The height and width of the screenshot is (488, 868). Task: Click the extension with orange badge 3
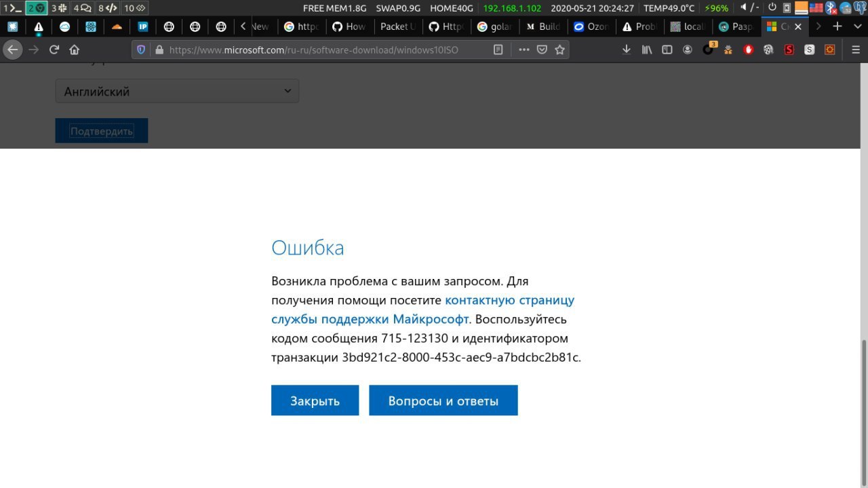coord(709,49)
